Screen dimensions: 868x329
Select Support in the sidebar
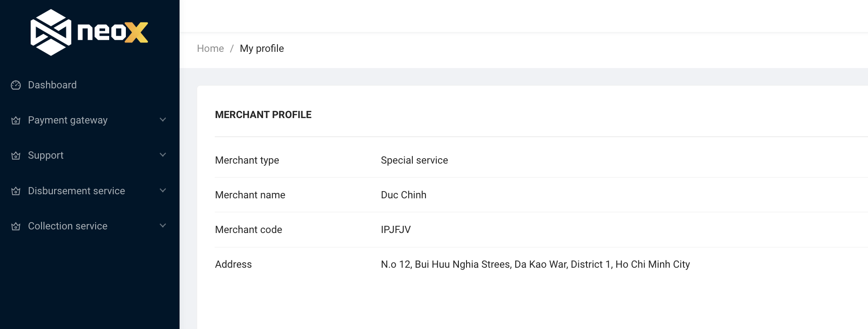[46, 155]
